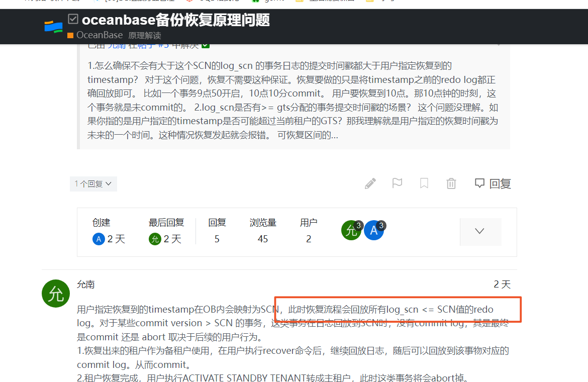
Task: Open the OceanBase category link
Action: 100,35
